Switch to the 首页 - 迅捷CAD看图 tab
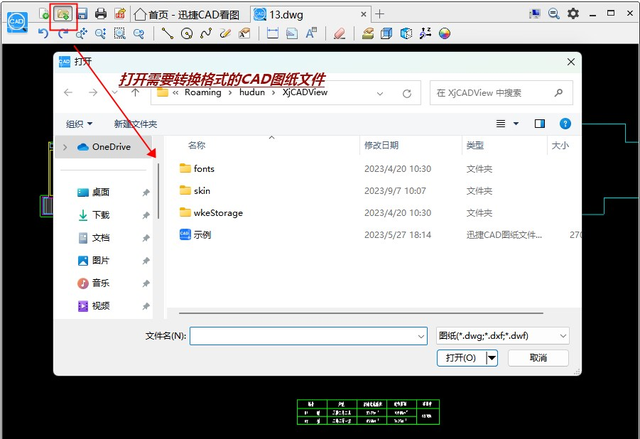Viewport: 640px width, 439px height. click(187, 15)
